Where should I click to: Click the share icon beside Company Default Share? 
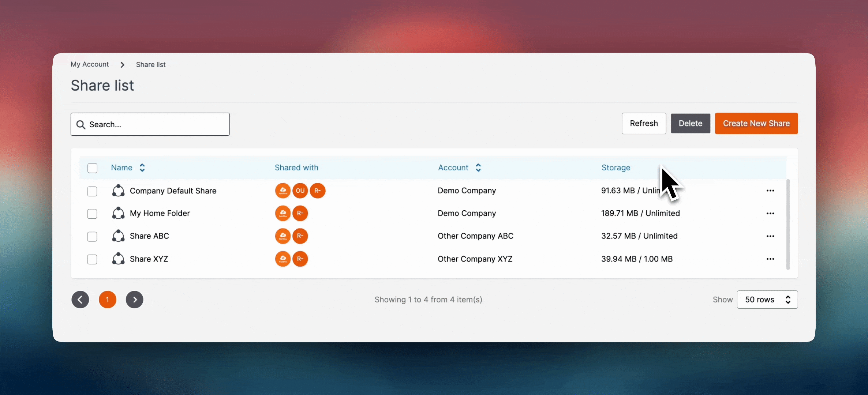point(118,191)
